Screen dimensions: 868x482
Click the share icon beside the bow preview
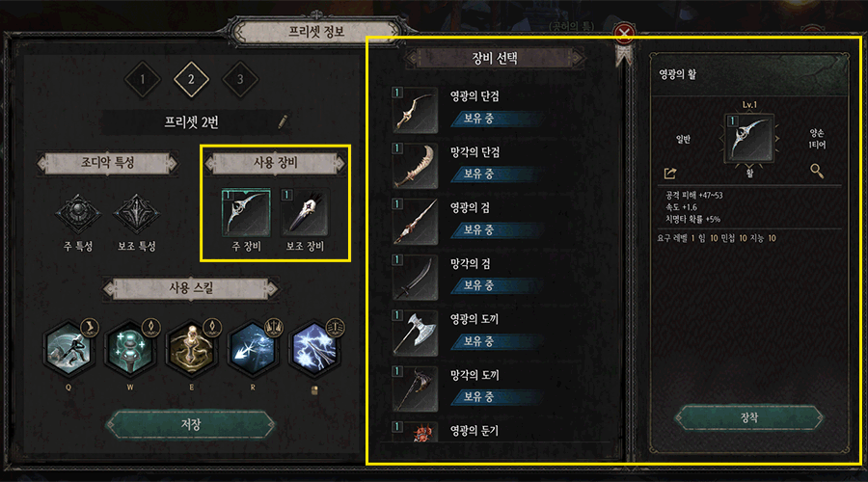click(670, 174)
